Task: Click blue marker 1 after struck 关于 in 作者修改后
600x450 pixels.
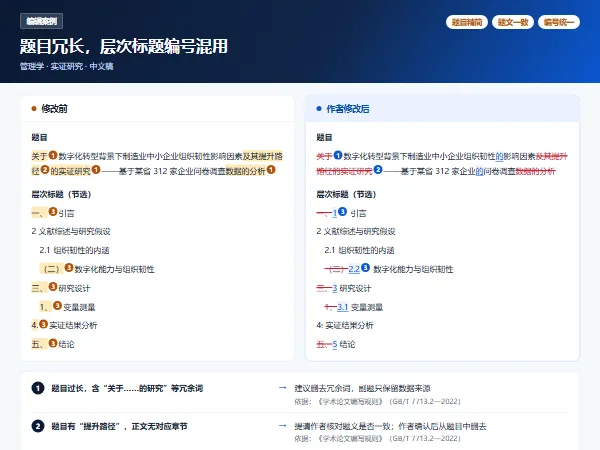Action: pos(338,155)
